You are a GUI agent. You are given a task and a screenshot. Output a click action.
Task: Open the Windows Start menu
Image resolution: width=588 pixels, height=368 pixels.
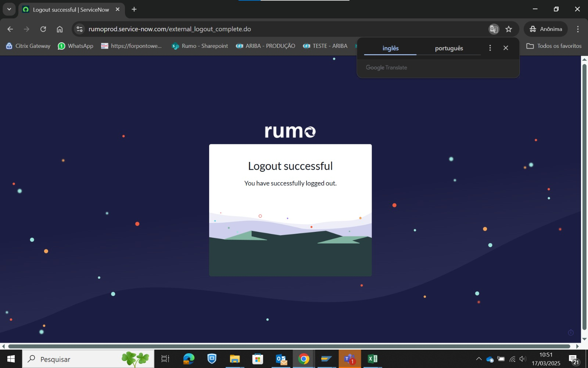tap(11, 359)
